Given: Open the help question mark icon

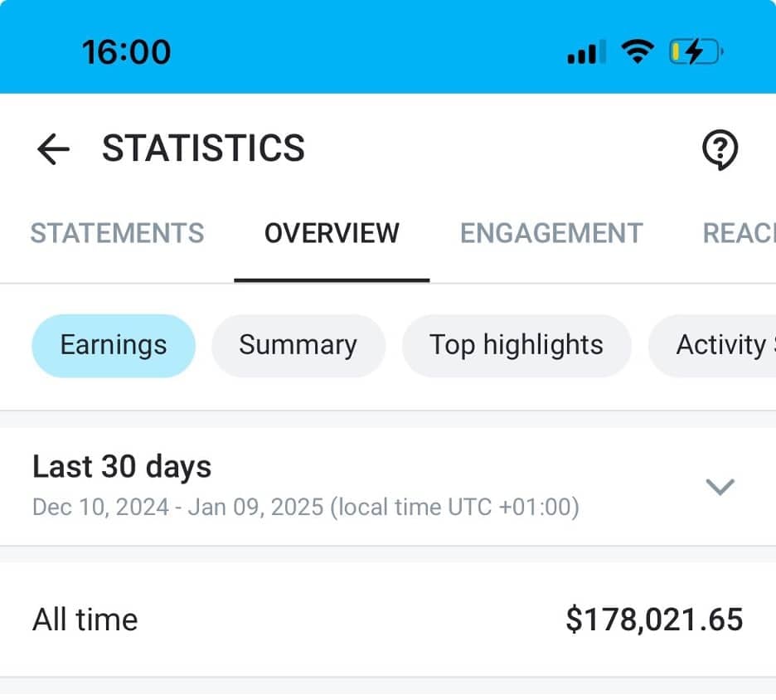Looking at the screenshot, I should click(720, 149).
